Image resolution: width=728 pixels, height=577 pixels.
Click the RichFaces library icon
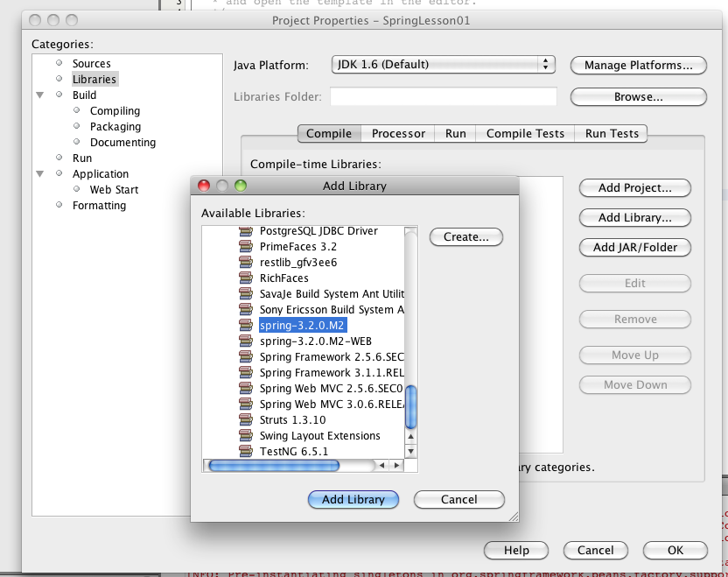pos(246,278)
